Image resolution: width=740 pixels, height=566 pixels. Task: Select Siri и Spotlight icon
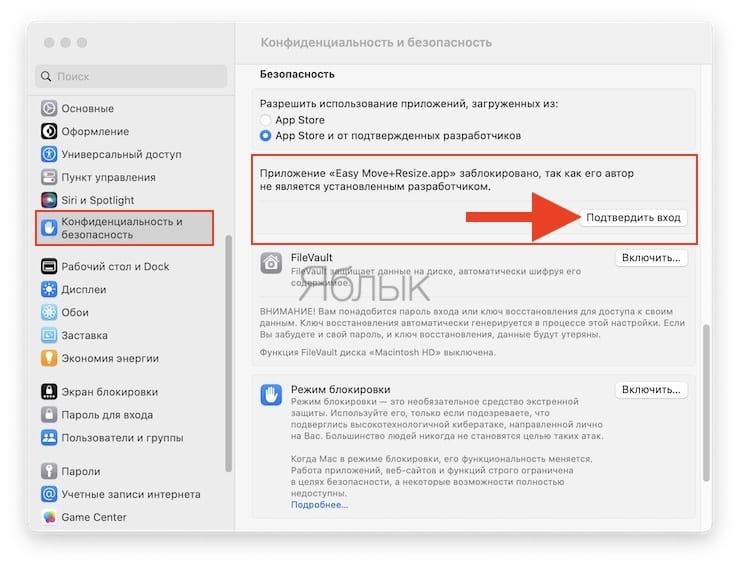point(49,200)
